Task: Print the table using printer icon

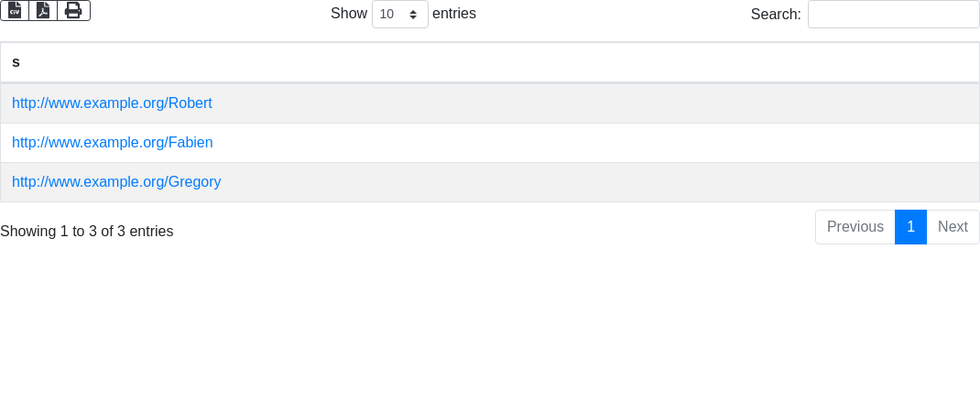Action: [73, 10]
